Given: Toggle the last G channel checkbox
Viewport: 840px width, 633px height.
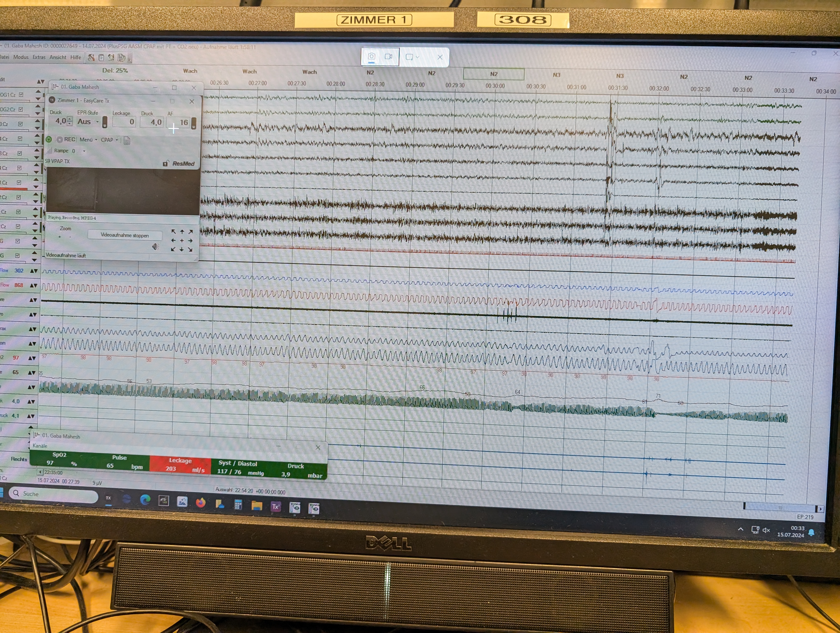Looking at the screenshot, I should (x=17, y=256).
